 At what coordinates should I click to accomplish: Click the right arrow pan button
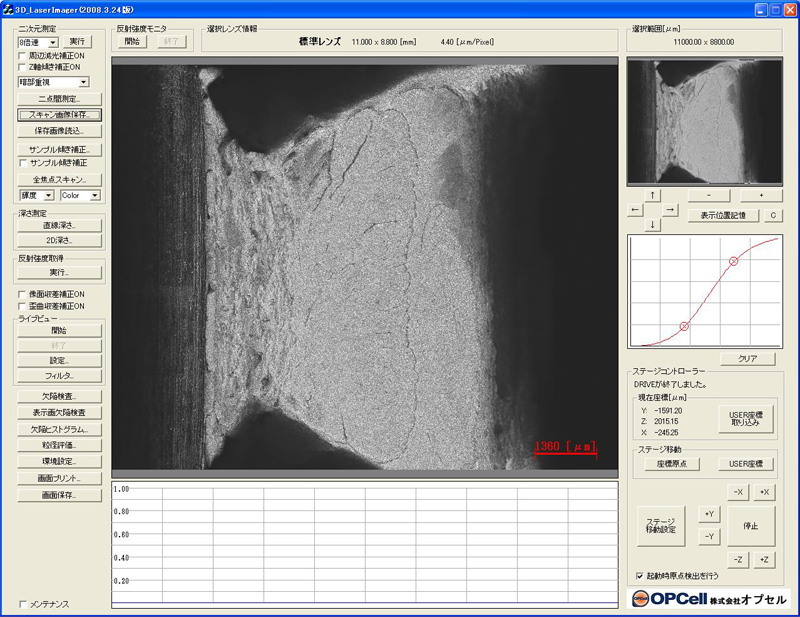coord(670,210)
